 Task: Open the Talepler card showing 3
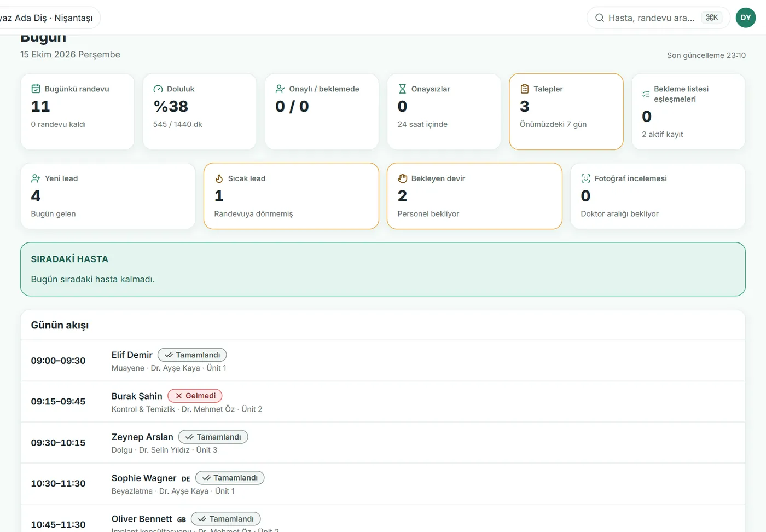coord(566,112)
